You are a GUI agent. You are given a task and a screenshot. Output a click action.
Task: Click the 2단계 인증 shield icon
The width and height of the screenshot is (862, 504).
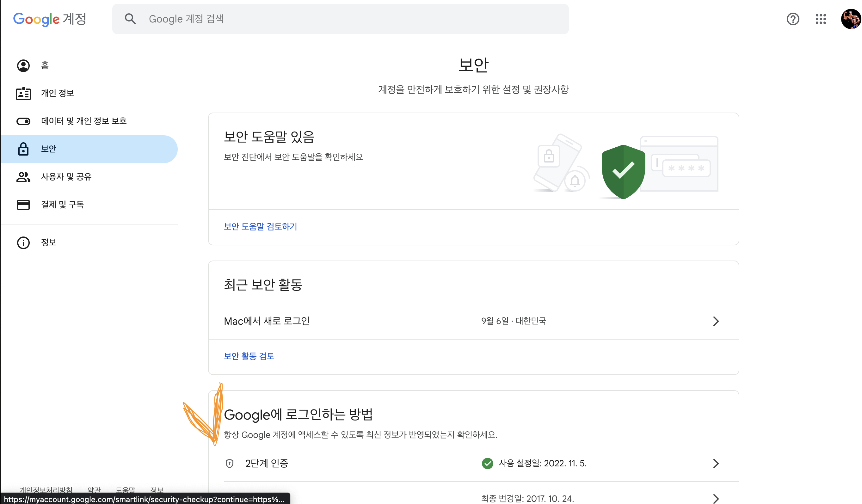pyautogui.click(x=230, y=463)
